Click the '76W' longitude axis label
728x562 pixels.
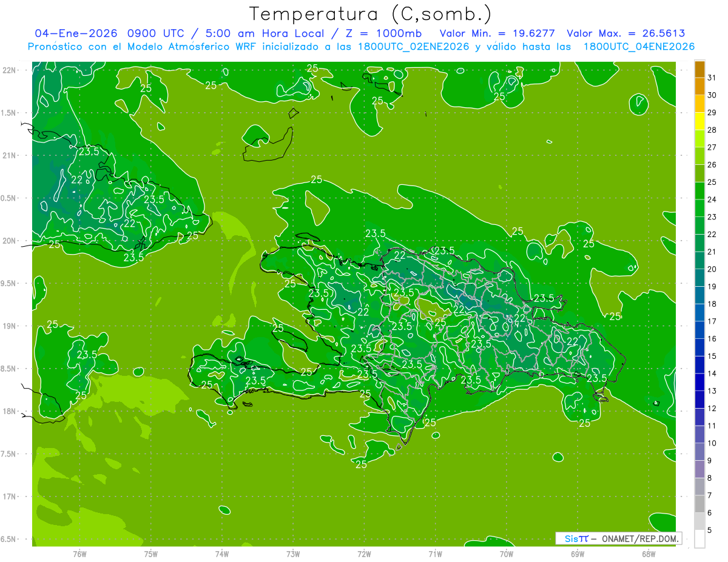[x=79, y=554]
